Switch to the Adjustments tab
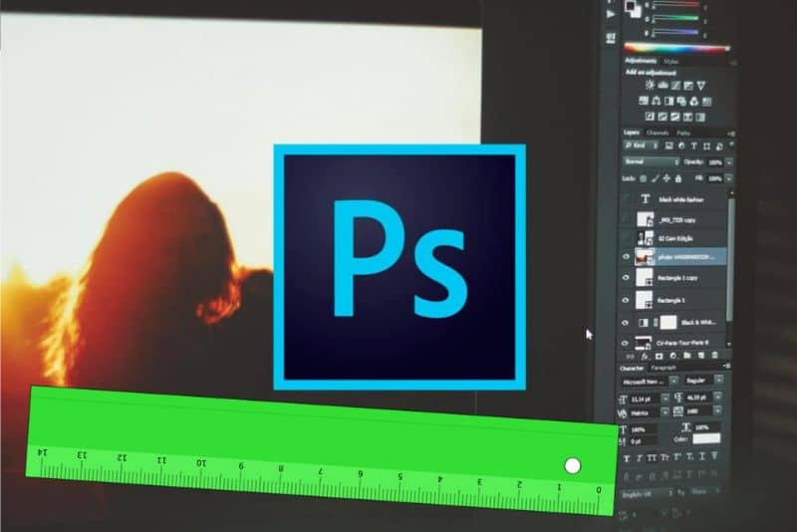This screenshot has height=532, width=797. pos(641,61)
